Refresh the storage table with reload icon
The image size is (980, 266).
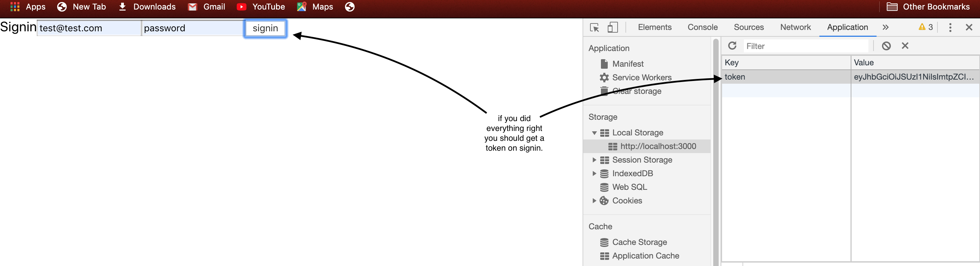(x=732, y=46)
